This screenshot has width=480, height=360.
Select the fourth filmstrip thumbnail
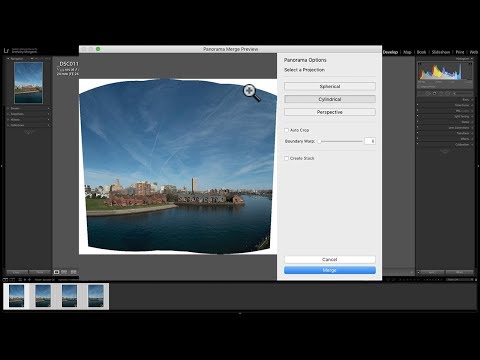click(x=96, y=296)
